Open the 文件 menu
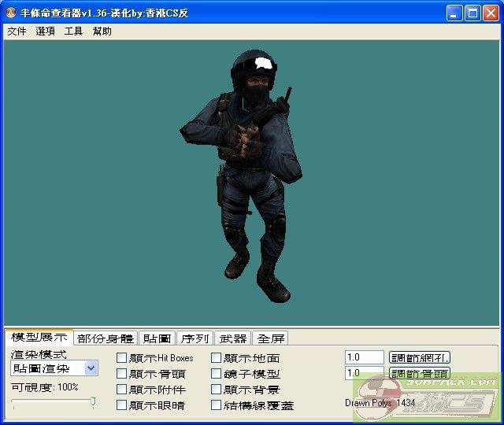Screen dimensions: 504x425 click(x=17, y=31)
